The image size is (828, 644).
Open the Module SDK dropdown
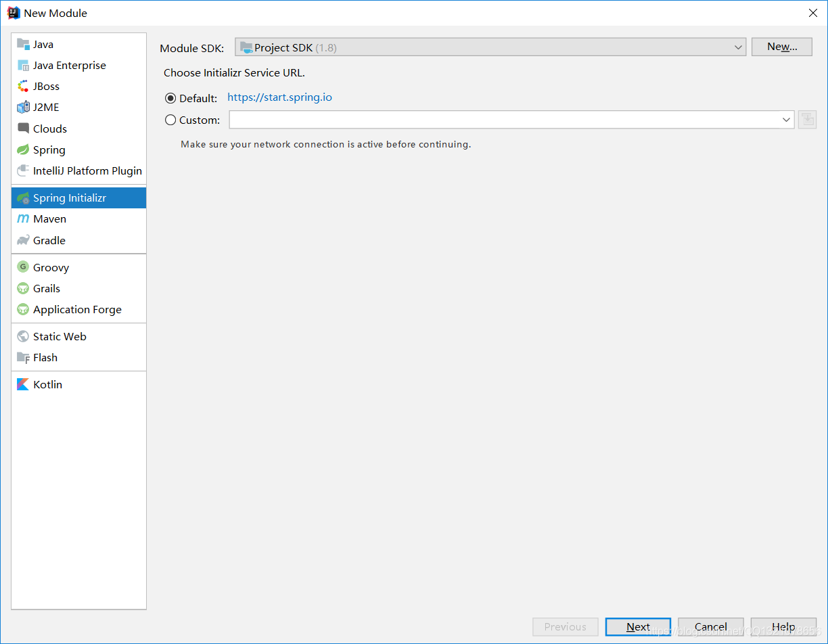pos(490,47)
